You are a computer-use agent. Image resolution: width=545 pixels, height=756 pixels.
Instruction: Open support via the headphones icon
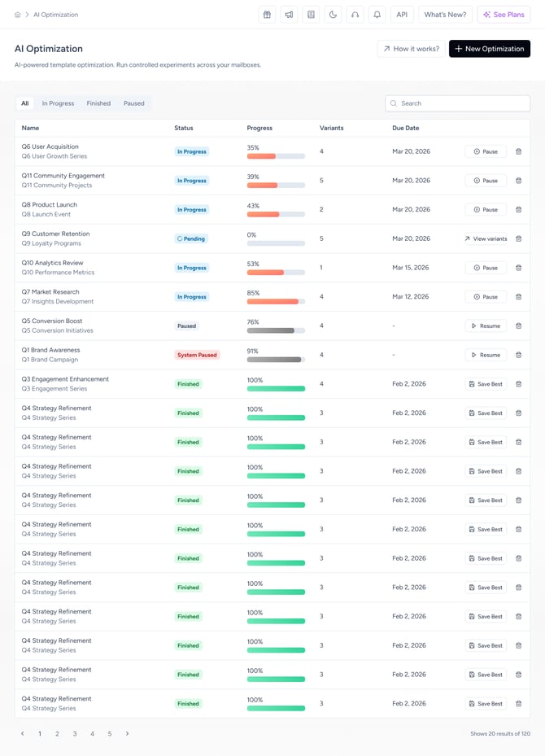click(355, 15)
